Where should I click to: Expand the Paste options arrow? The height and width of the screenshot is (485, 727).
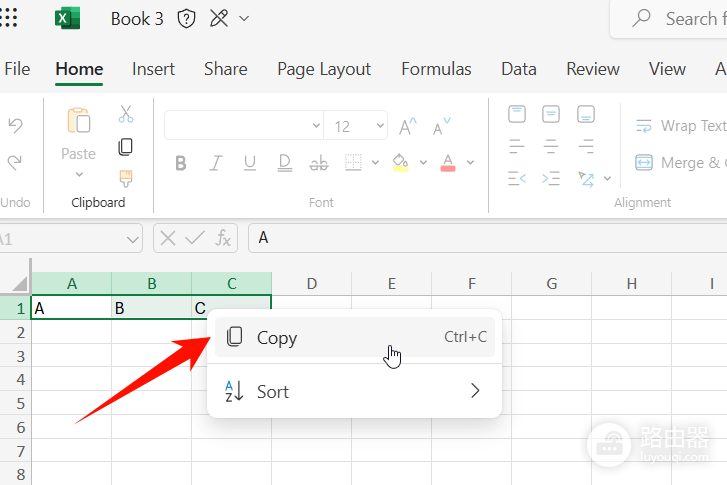(x=79, y=175)
